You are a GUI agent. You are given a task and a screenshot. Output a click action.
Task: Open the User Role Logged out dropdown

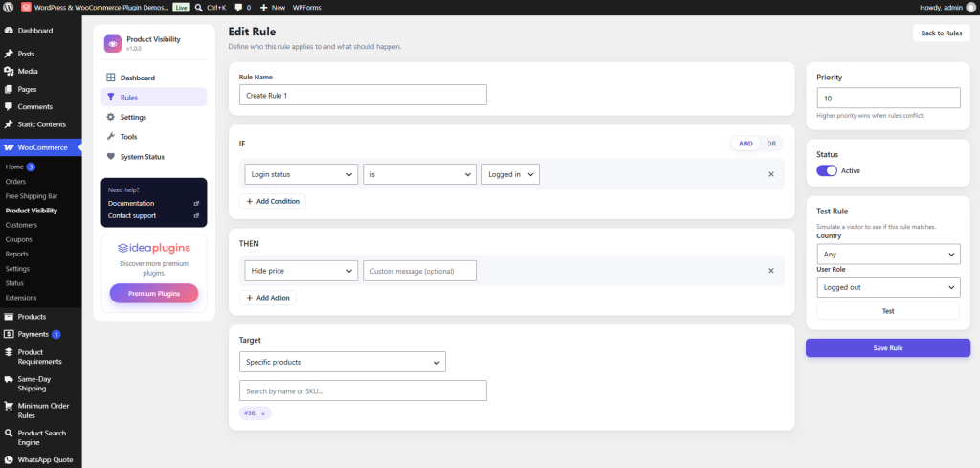(x=888, y=287)
